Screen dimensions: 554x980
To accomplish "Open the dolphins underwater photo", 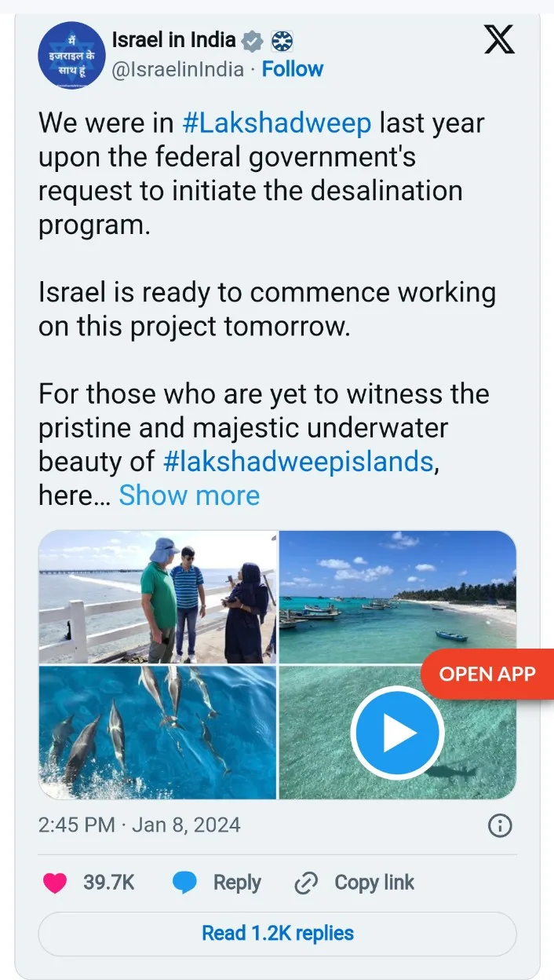I will pos(157,733).
